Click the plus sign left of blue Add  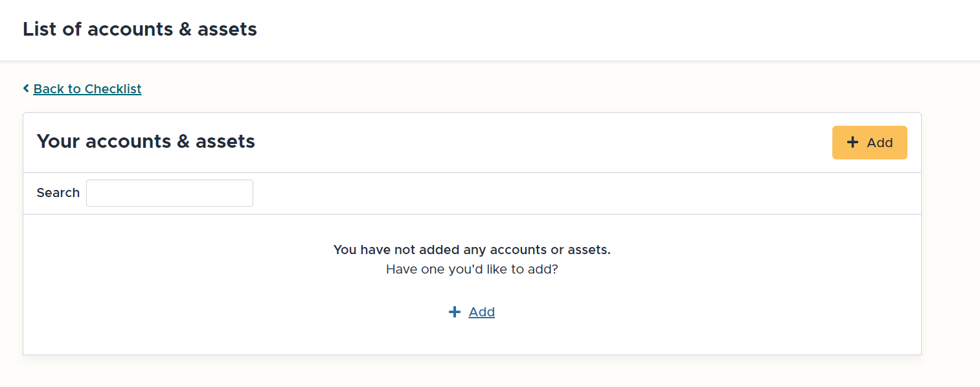point(454,312)
